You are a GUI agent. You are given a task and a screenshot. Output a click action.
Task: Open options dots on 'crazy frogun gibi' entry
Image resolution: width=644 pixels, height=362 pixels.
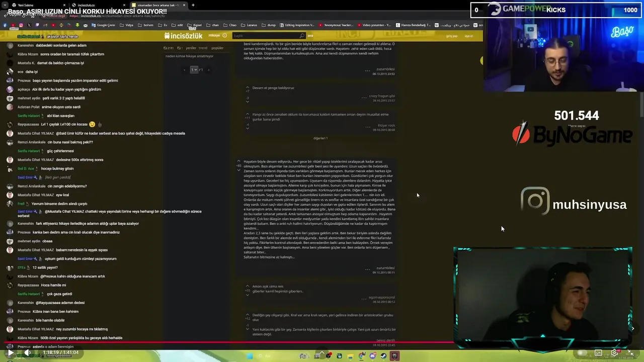364,97
